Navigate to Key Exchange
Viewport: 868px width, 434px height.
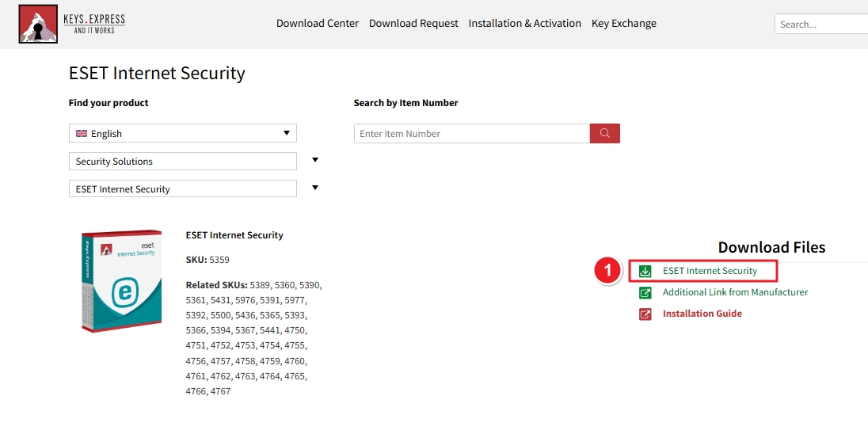623,24
